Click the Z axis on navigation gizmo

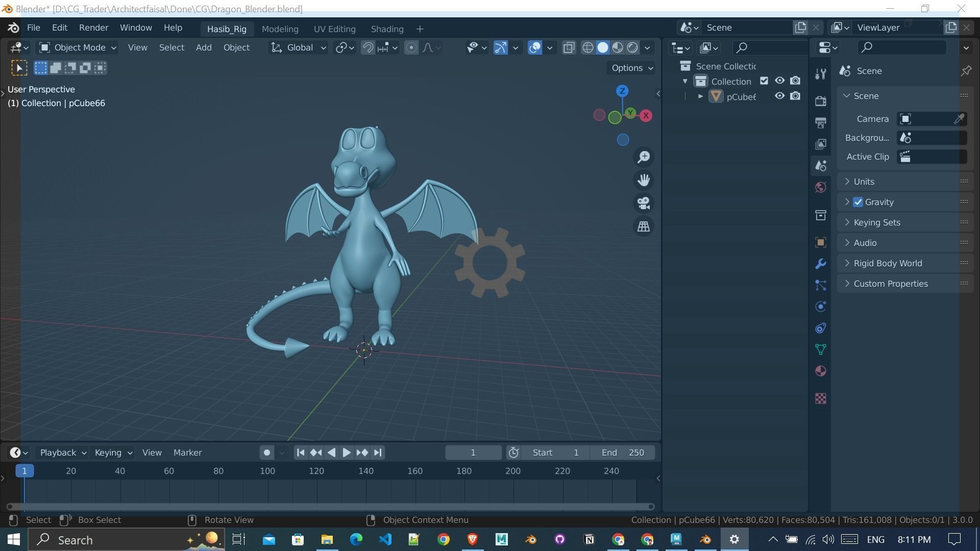point(622,91)
